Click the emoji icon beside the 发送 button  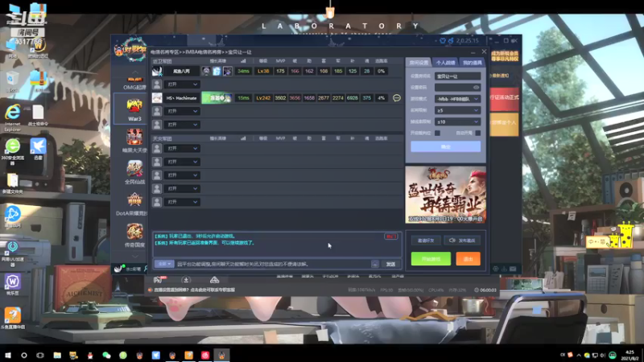coord(374,264)
